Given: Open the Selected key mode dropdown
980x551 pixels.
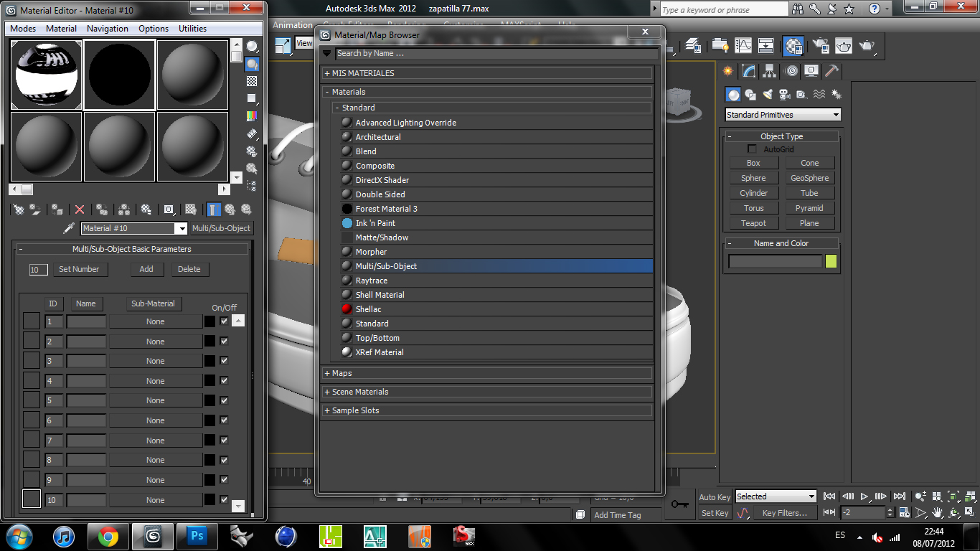Looking at the screenshot, I should click(776, 496).
